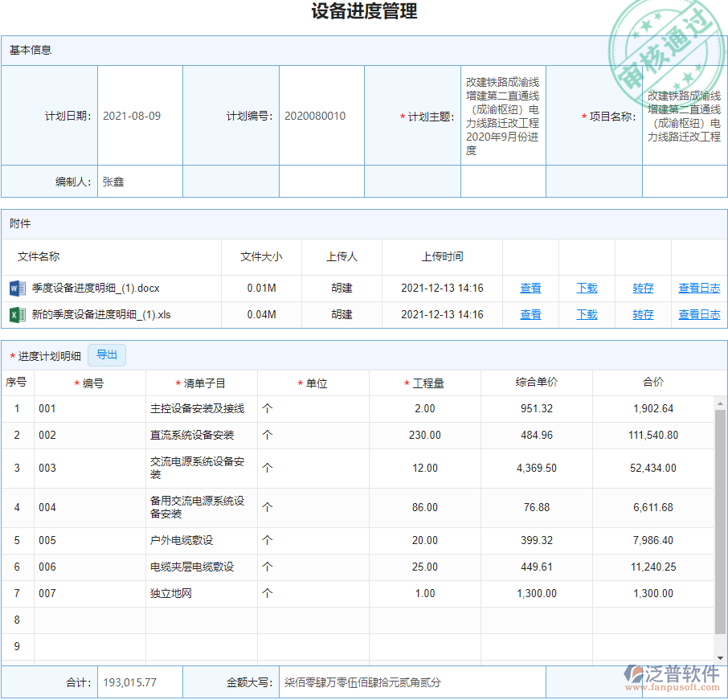Click the 导出 export button
The image size is (728, 700).
[107, 354]
